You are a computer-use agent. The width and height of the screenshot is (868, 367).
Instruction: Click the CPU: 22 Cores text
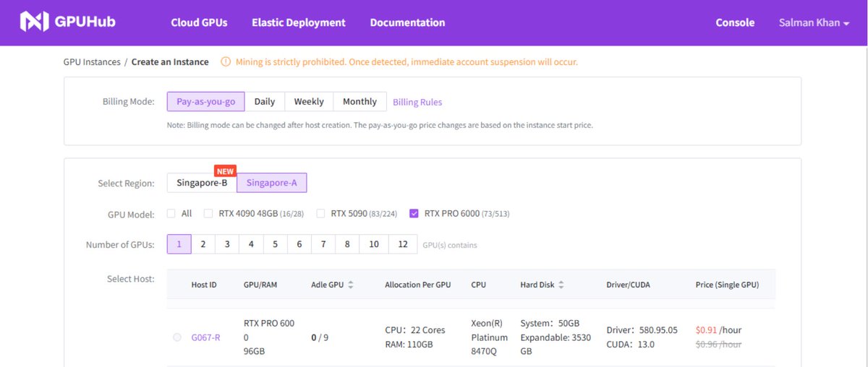coord(415,330)
